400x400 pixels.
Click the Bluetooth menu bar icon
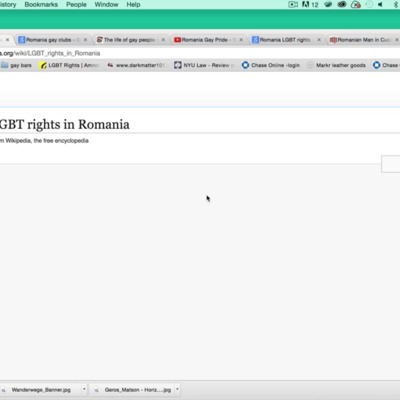pos(396,5)
